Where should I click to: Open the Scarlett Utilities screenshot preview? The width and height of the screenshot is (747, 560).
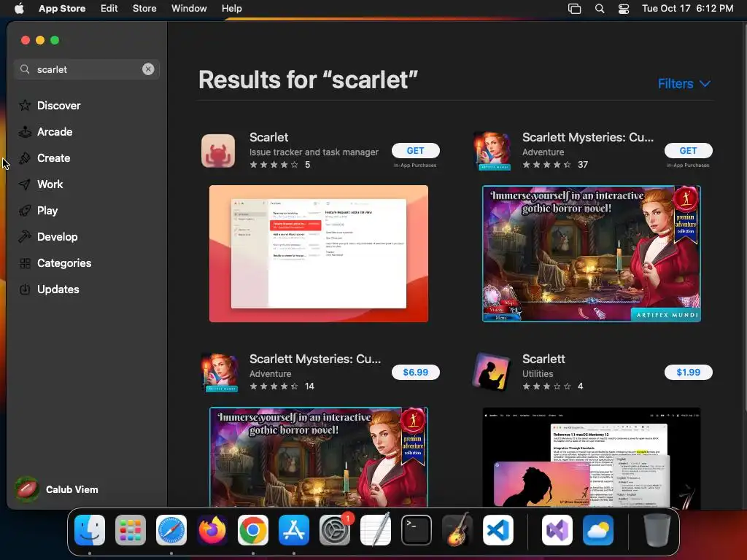tap(591, 457)
